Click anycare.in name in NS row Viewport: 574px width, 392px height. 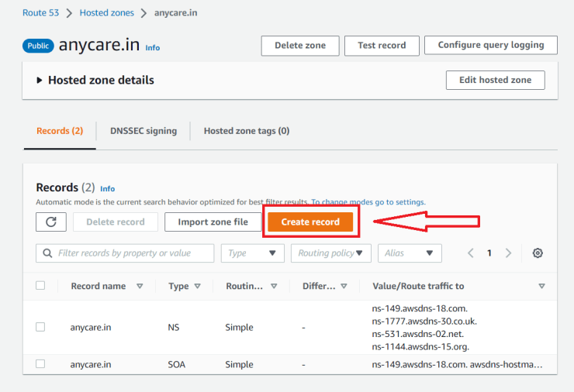pos(91,327)
